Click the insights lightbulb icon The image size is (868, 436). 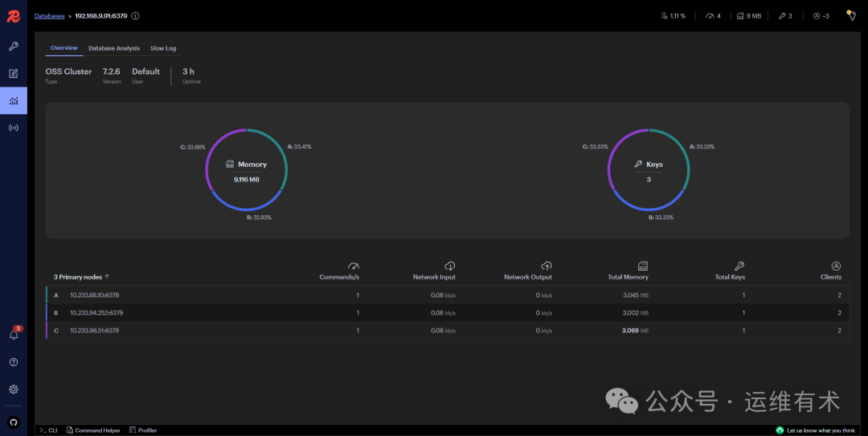pyautogui.click(x=851, y=15)
